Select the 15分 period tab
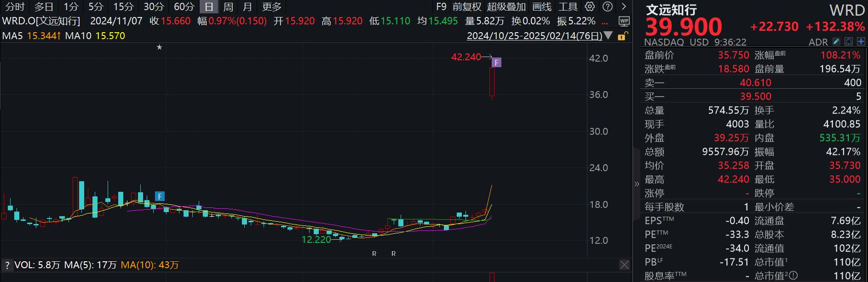The width and height of the screenshot is (868, 282). click(124, 7)
